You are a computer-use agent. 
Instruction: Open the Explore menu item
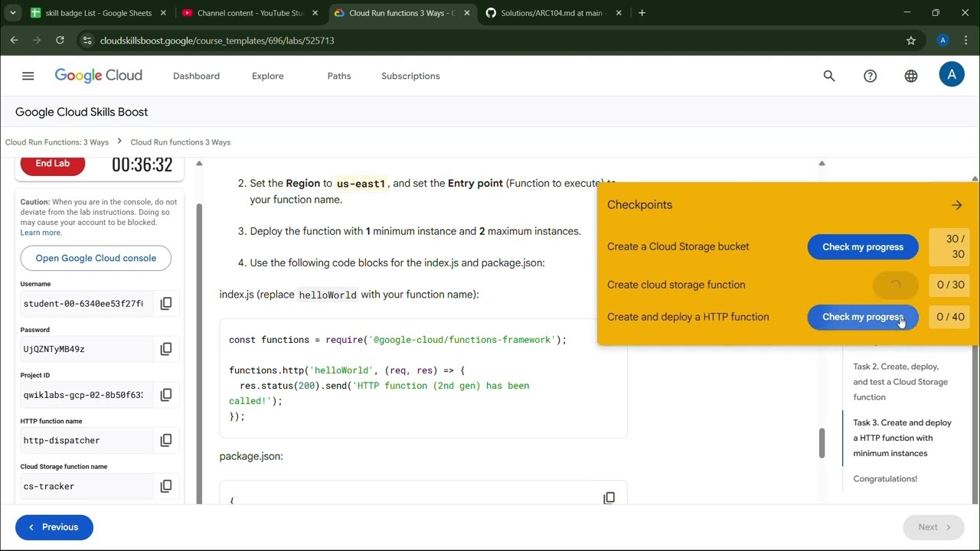pyautogui.click(x=268, y=76)
